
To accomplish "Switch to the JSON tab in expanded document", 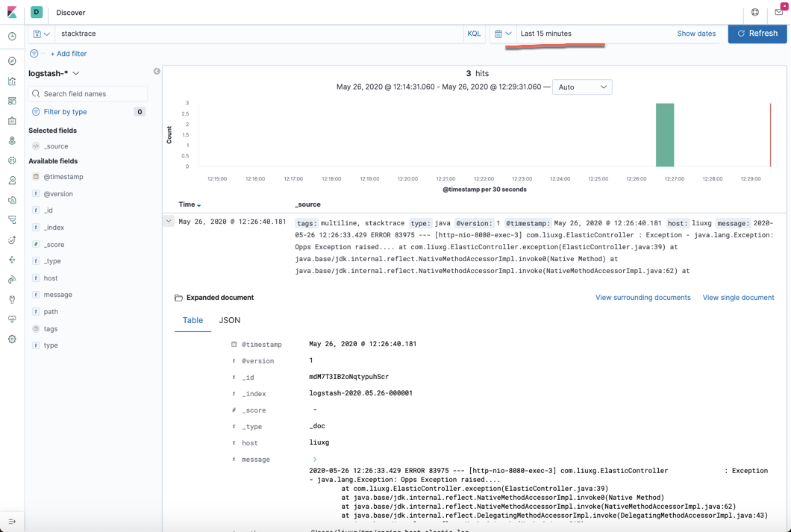I will point(229,319).
